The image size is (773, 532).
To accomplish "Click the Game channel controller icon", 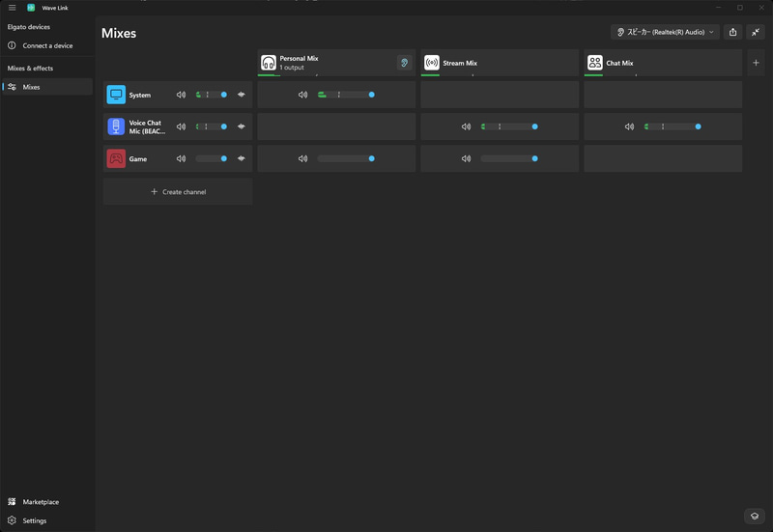I will [x=116, y=158].
